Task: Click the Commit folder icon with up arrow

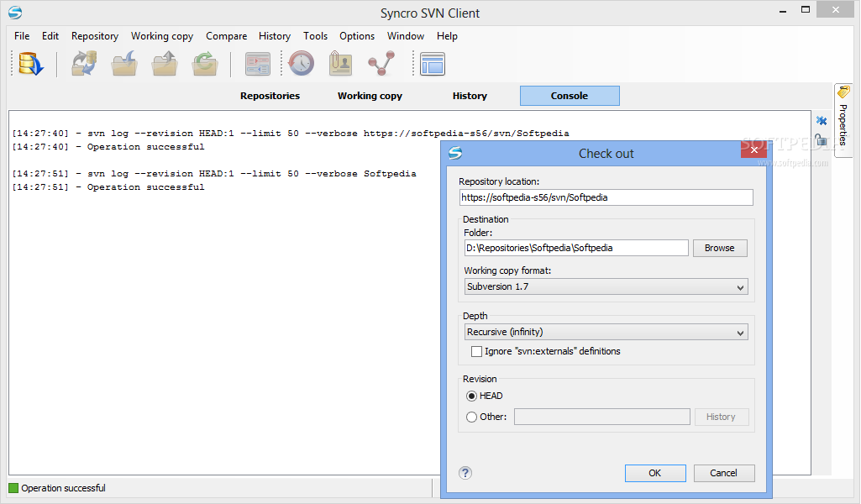Action: pyautogui.click(x=164, y=64)
